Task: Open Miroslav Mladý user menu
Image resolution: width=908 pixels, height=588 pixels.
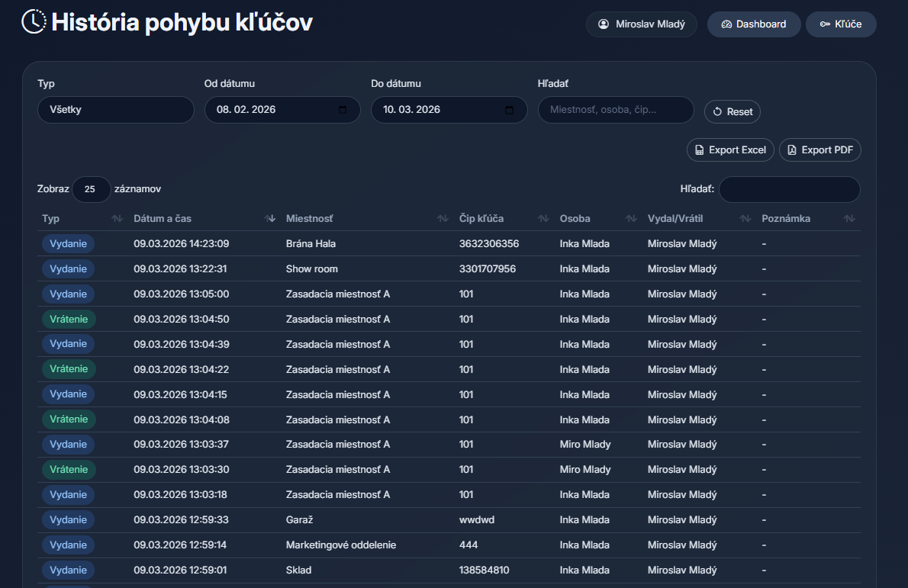Action: click(641, 24)
